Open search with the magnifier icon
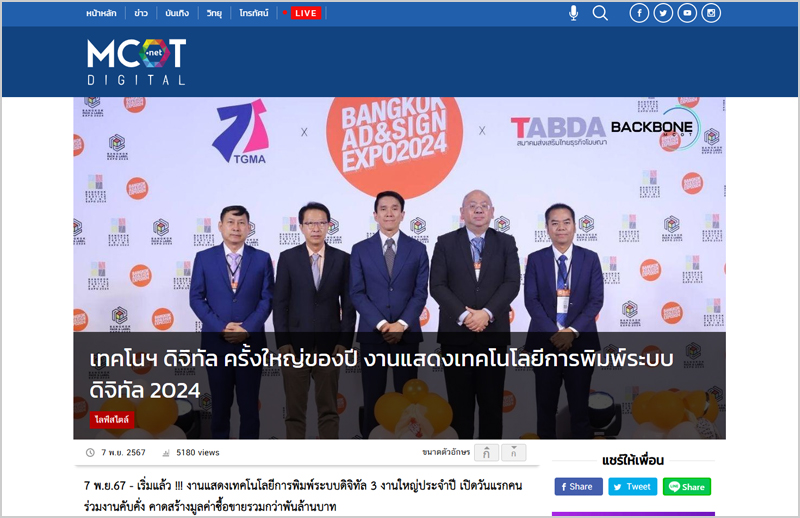The width and height of the screenshot is (800, 518). pyautogui.click(x=600, y=13)
